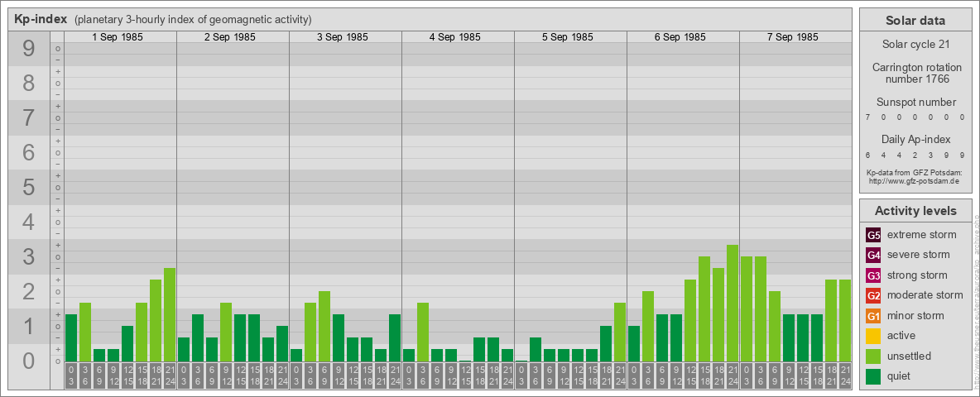Click the 21-24 hour label under 7 Sep

pyautogui.click(x=845, y=377)
